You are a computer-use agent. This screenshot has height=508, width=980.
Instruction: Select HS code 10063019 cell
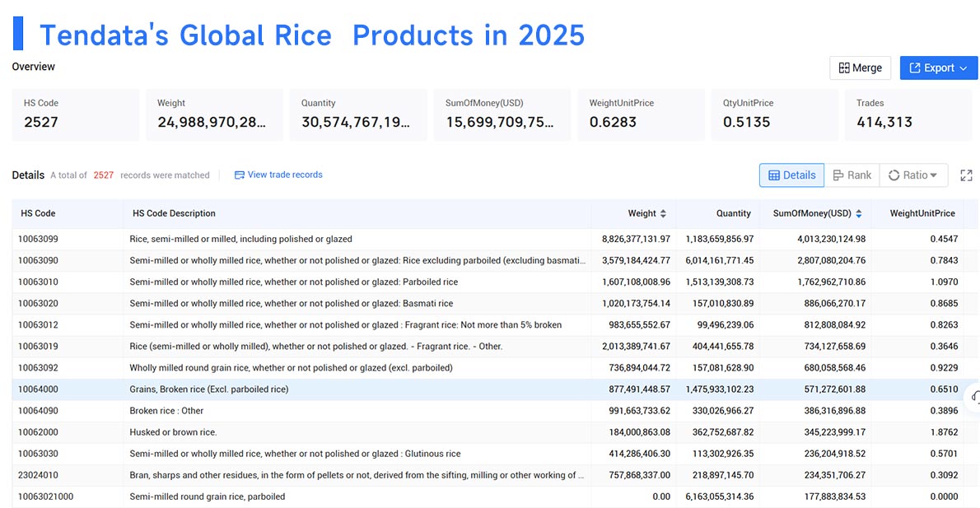[x=38, y=346]
